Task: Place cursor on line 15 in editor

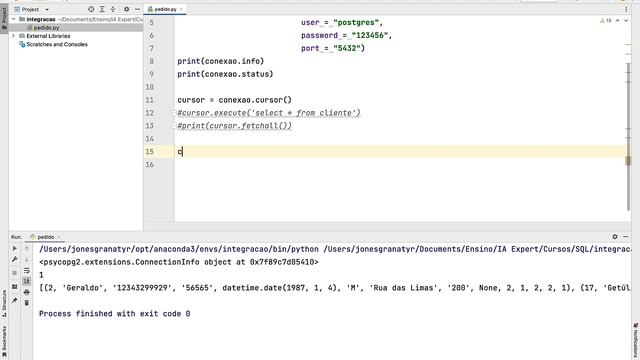Action: (402, 152)
